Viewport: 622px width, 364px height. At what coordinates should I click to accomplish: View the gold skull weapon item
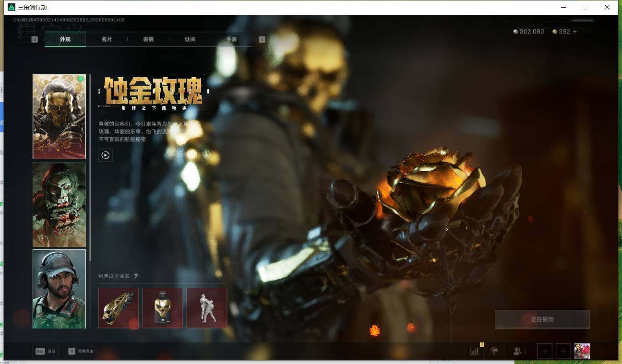[x=119, y=308]
